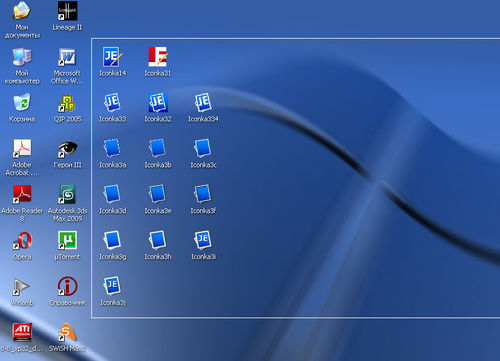This screenshot has width=500, height=361.
Task: Select the Winamp shortcut icon
Action: pos(21,287)
